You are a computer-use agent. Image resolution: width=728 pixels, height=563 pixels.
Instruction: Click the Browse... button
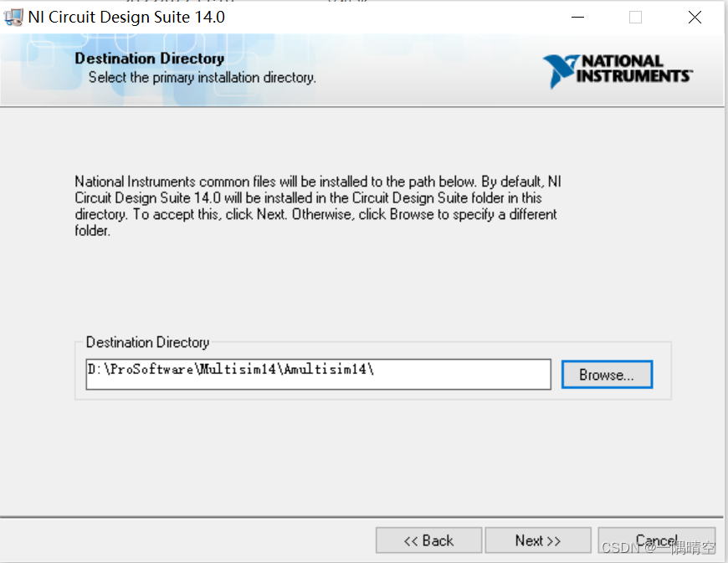pos(607,374)
